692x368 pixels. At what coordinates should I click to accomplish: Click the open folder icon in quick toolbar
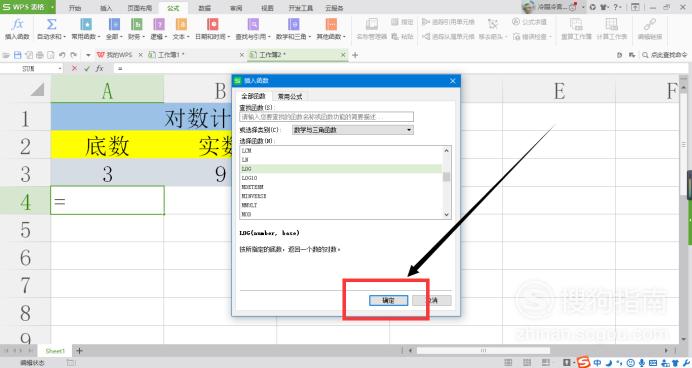coord(6,55)
